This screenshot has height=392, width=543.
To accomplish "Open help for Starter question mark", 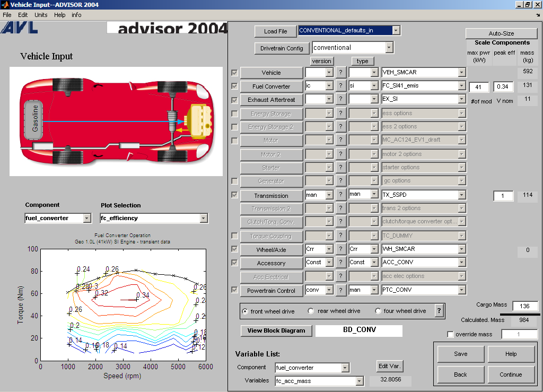I will point(341,167).
